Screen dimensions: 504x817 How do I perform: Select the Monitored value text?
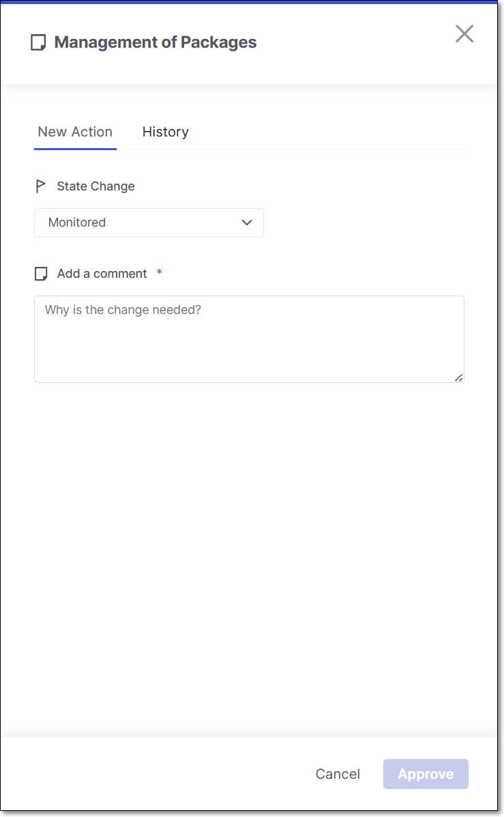coord(77,223)
